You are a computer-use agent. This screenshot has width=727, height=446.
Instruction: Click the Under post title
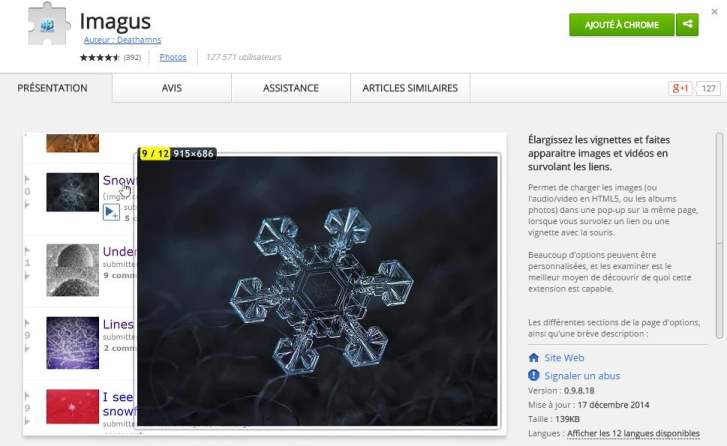click(x=120, y=251)
